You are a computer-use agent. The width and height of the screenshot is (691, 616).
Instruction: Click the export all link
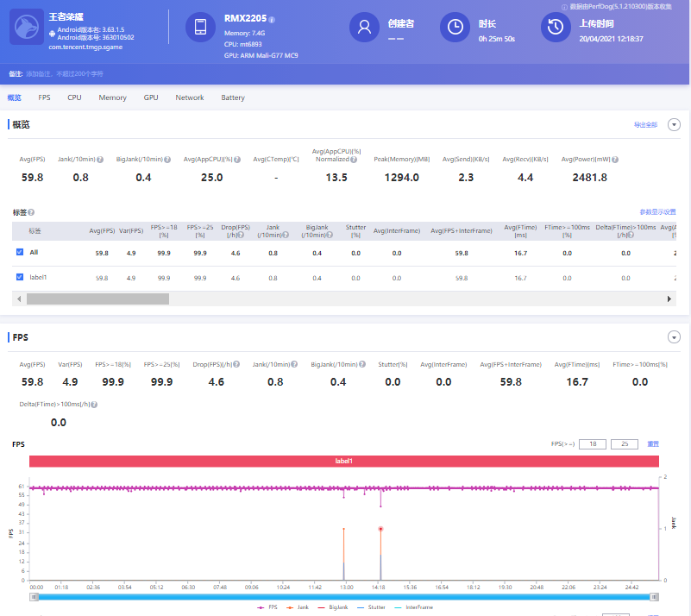click(645, 125)
